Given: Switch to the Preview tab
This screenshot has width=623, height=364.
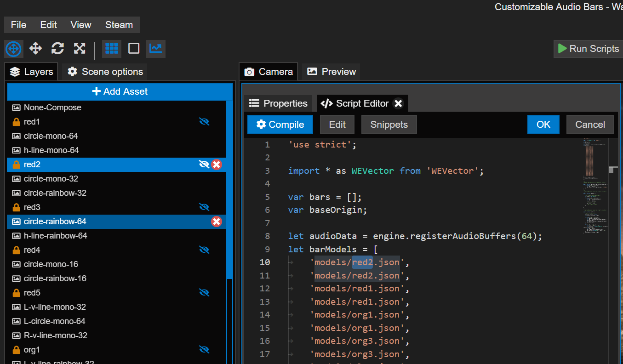Looking at the screenshot, I should point(332,72).
